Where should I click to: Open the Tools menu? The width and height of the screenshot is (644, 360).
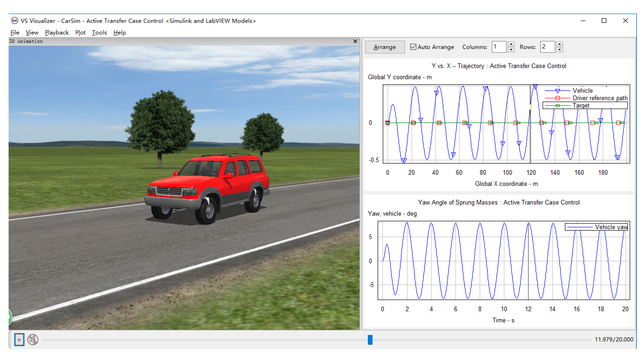99,33
